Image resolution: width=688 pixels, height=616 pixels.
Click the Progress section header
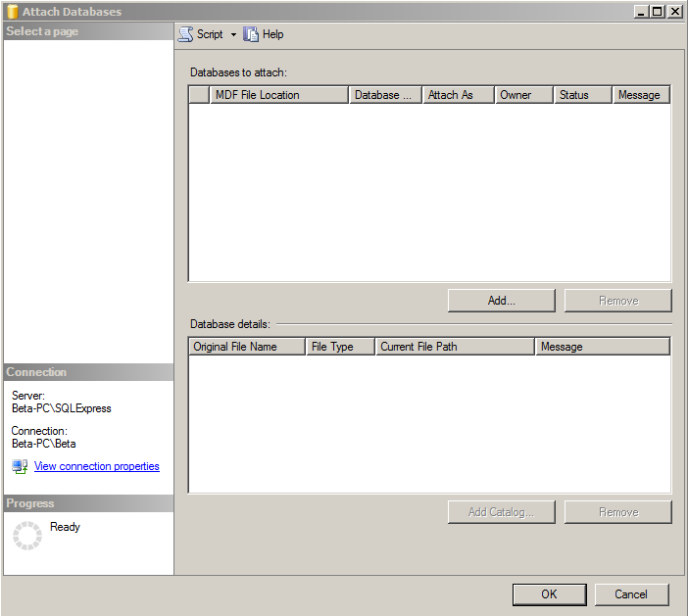(88, 503)
